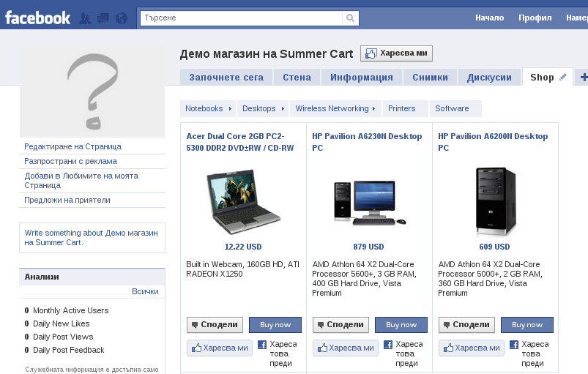Focus the Търсене search field
588x374 pixels.
pyautogui.click(x=242, y=18)
